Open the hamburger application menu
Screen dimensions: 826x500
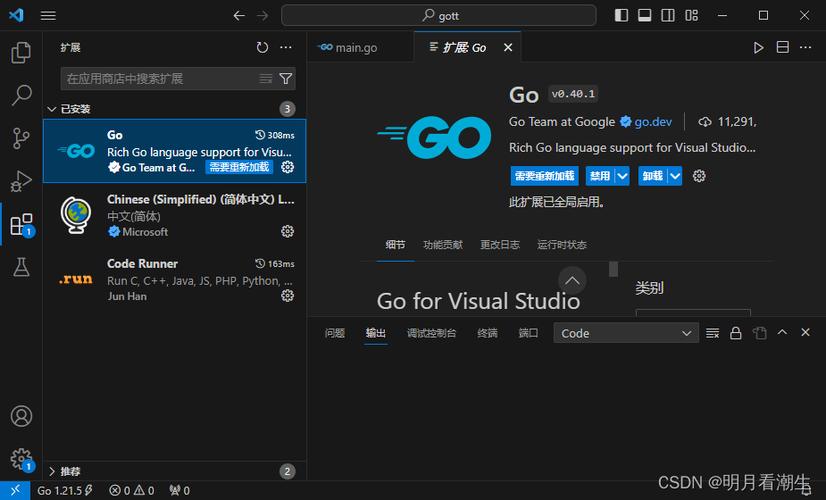[x=48, y=15]
